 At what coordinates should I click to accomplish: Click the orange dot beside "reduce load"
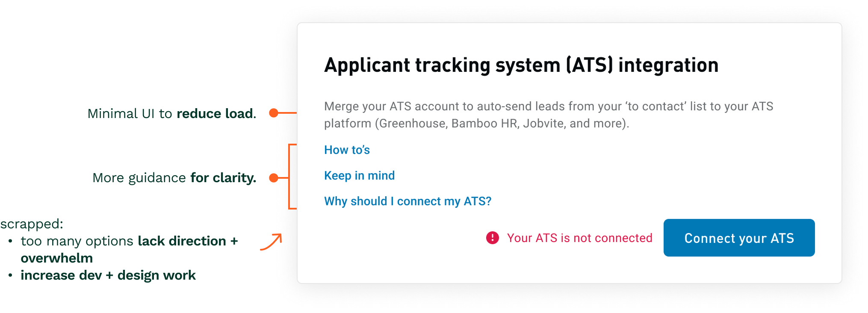[274, 113]
